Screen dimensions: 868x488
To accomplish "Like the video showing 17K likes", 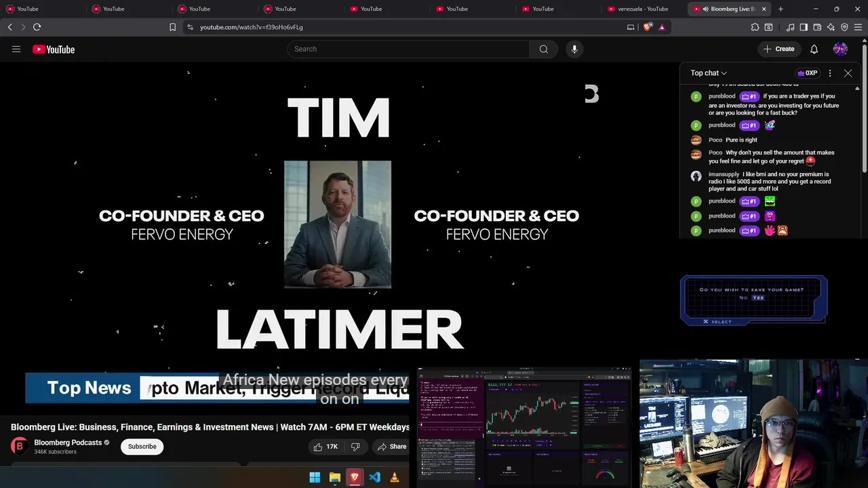I will click(325, 447).
